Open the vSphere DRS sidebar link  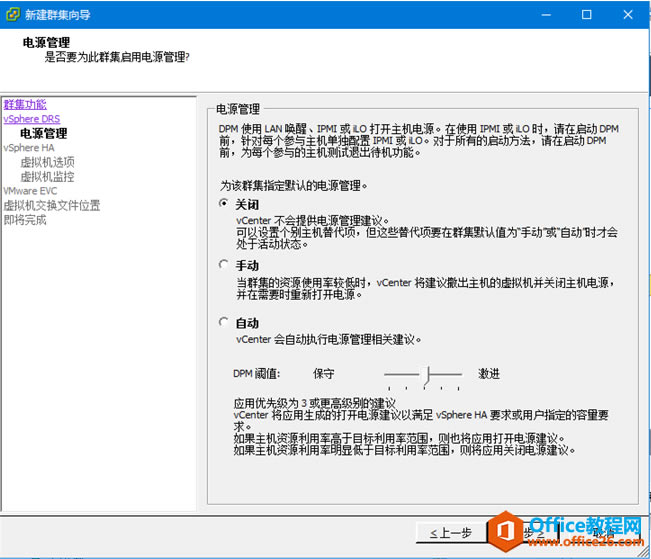click(x=32, y=119)
